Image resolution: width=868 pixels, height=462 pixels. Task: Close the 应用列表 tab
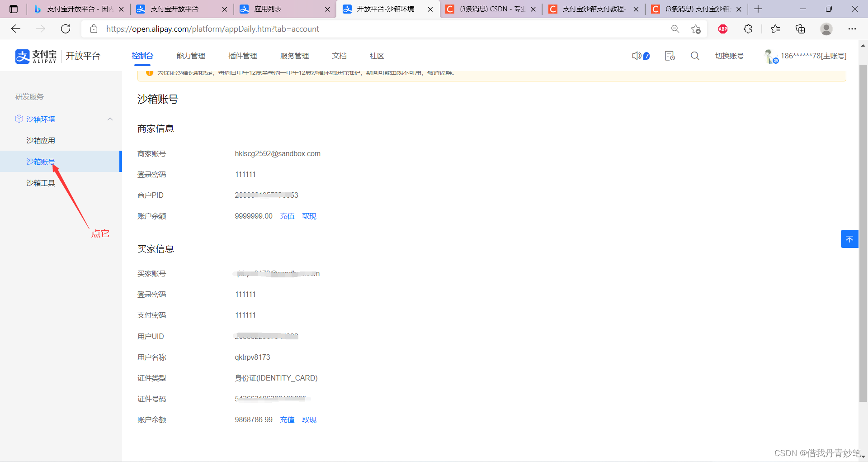coord(327,9)
